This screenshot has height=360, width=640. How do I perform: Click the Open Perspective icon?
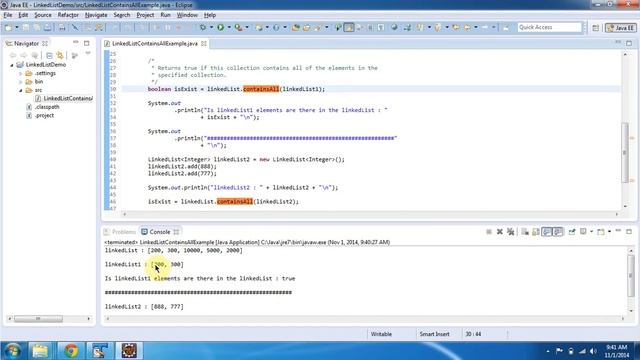pyautogui.click(x=596, y=28)
